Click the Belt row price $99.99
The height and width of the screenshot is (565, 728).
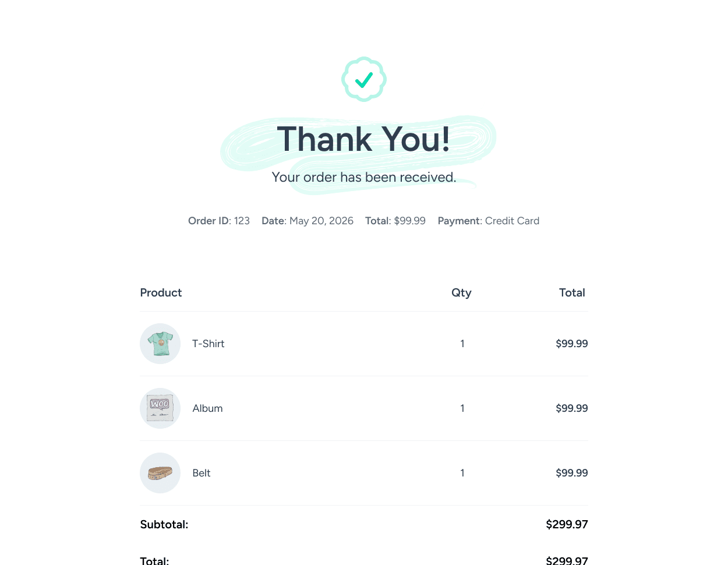pos(571,473)
